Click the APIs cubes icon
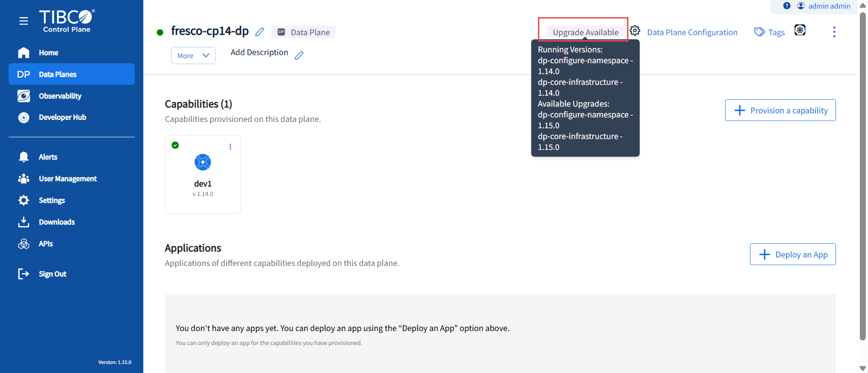 24,243
